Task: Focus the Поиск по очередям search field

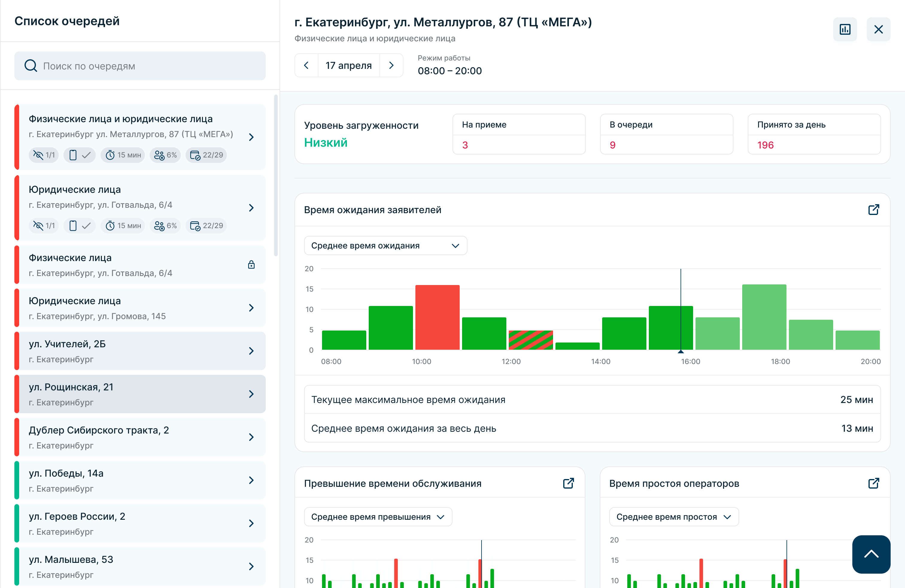Action: [x=140, y=66]
